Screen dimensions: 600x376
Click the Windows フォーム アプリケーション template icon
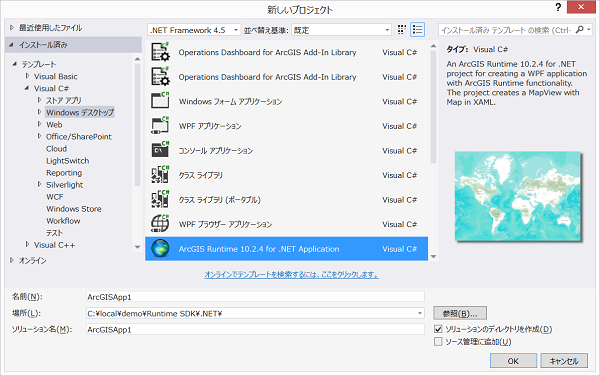[x=160, y=101]
